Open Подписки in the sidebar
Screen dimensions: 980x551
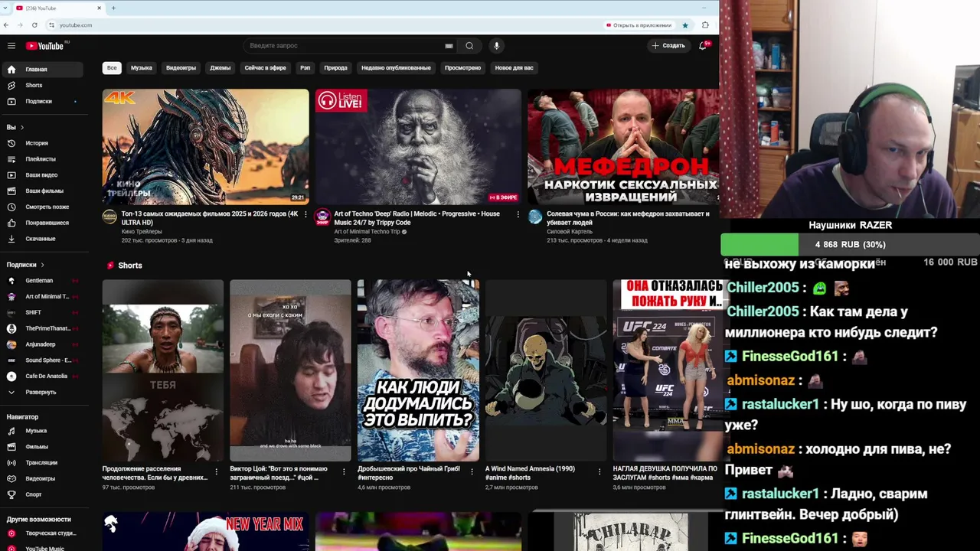click(x=41, y=102)
